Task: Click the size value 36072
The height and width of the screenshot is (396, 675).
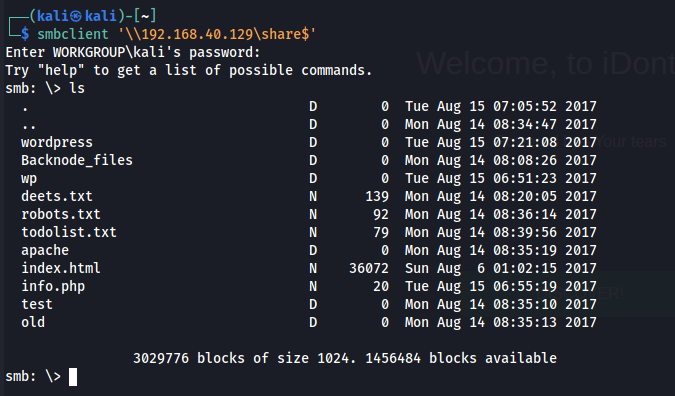Action: pyautogui.click(x=369, y=268)
